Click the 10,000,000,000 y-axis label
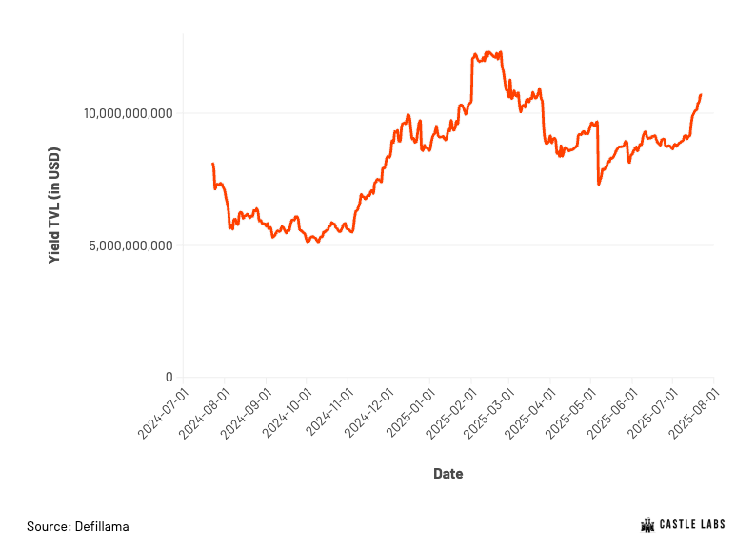Screen dimensions: 756x547 click(128, 113)
